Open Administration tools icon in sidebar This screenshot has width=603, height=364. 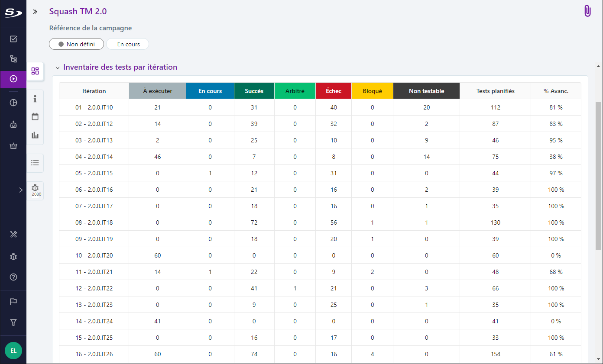[x=13, y=234]
